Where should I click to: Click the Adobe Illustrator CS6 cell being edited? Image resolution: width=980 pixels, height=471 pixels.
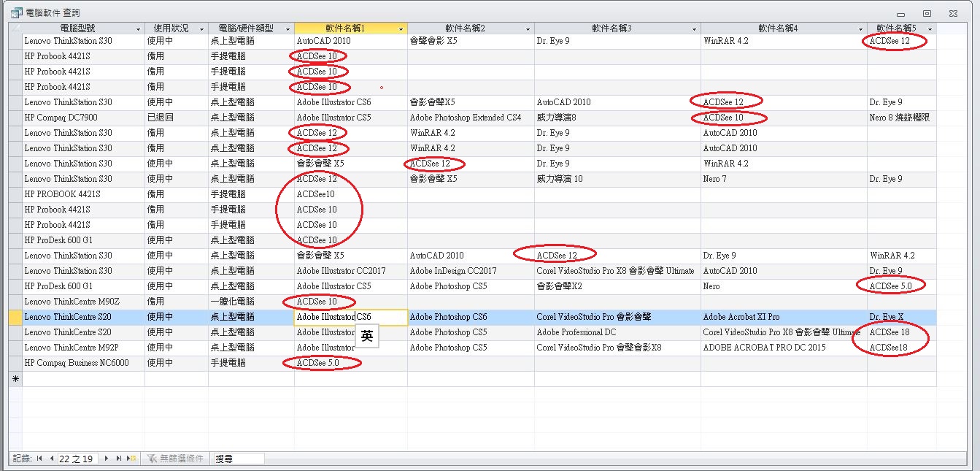coord(351,317)
